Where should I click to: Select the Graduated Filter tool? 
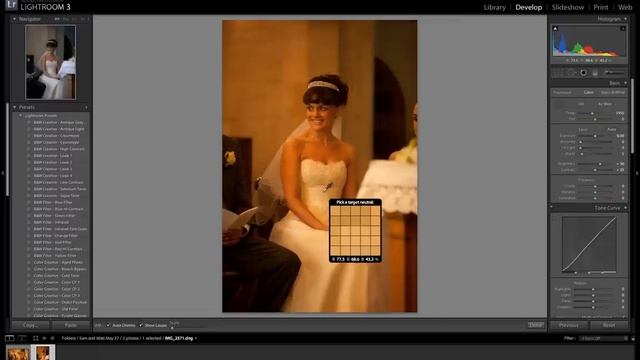595,73
